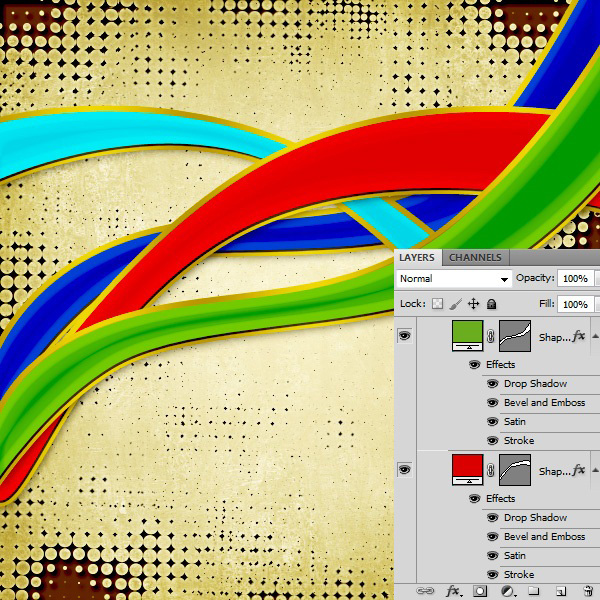The height and width of the screenshot is (600, 600).
Task: Hide Drop Shadow on green layer
Action: tap(492, 383)
